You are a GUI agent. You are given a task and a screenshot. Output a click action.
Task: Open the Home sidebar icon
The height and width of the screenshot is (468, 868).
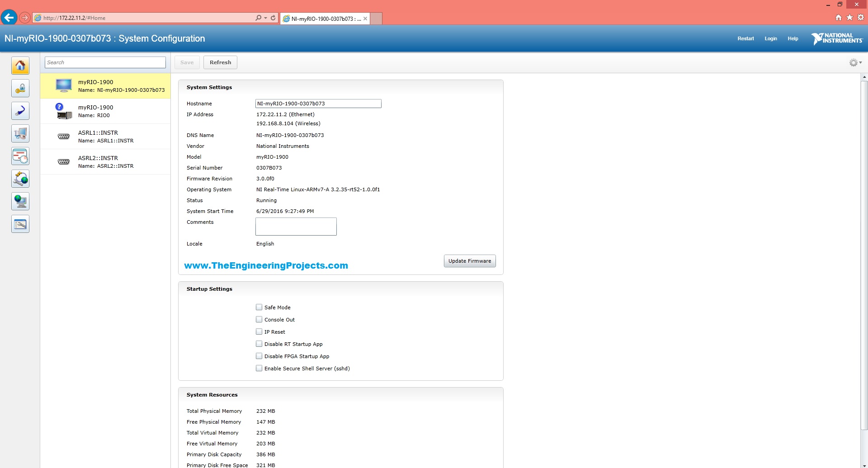(x=20, y=66)
